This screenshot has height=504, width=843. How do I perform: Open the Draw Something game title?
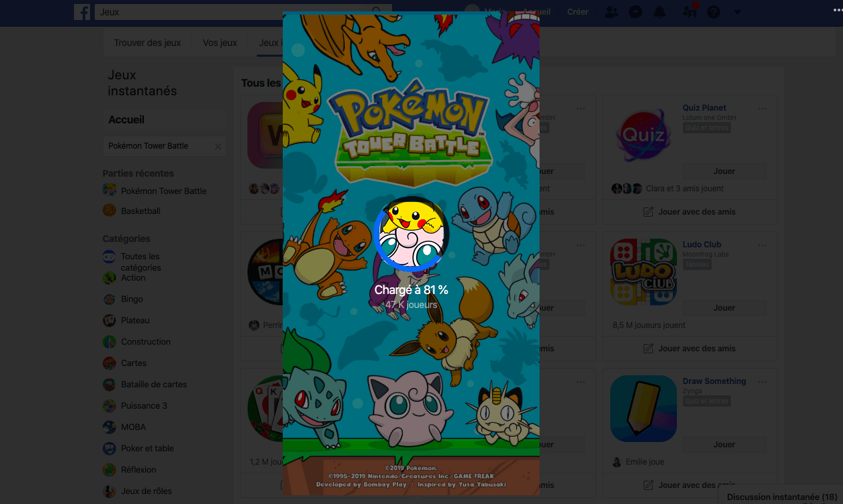[714, 381]
